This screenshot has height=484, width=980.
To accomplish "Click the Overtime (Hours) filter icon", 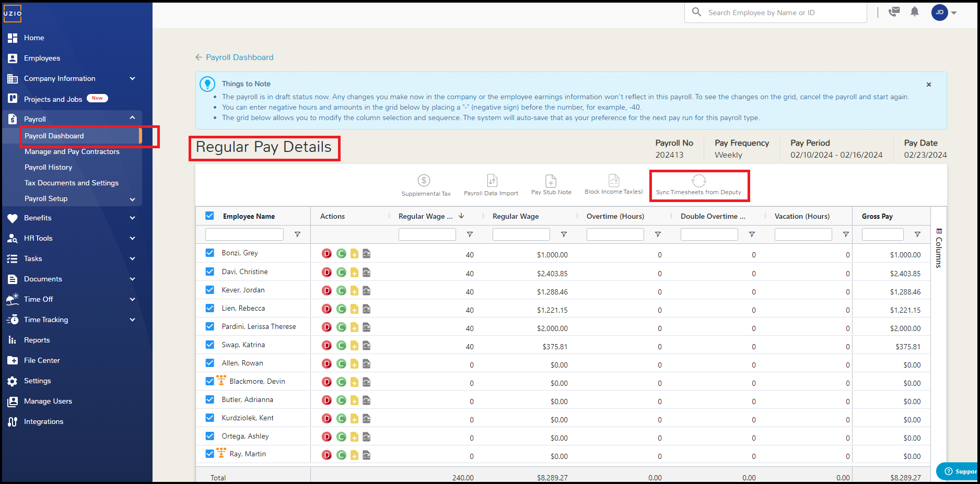I will click(658, 234).
